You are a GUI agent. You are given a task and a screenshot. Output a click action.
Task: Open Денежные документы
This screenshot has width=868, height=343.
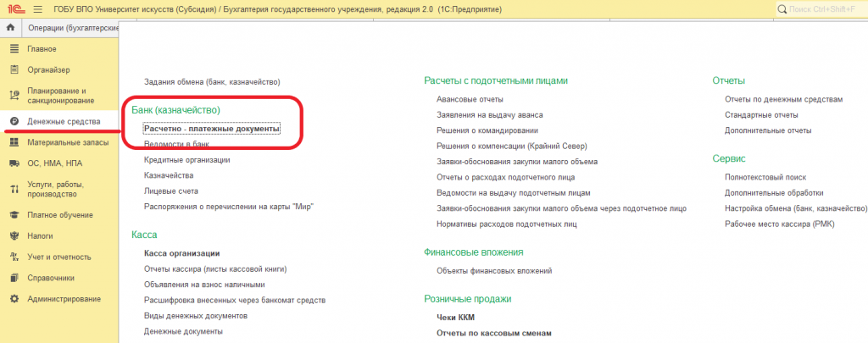click(x=183, y=331)
